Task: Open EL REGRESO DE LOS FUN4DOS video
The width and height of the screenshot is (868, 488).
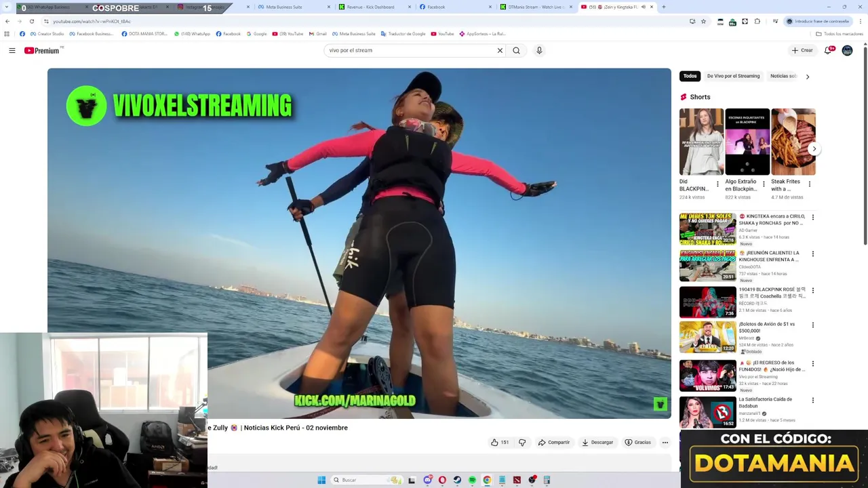Action: 708,375
